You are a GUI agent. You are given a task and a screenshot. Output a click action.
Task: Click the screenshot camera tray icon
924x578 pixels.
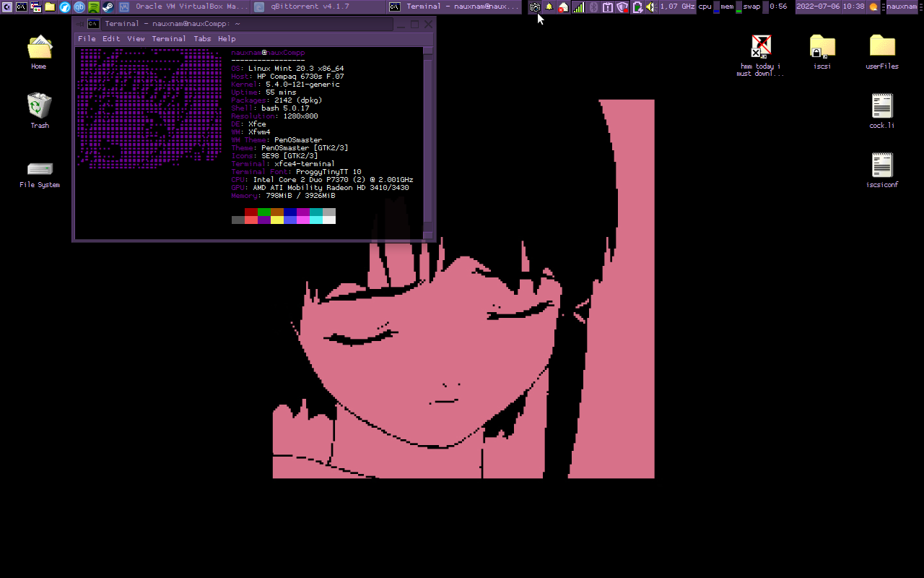point(535,7)
